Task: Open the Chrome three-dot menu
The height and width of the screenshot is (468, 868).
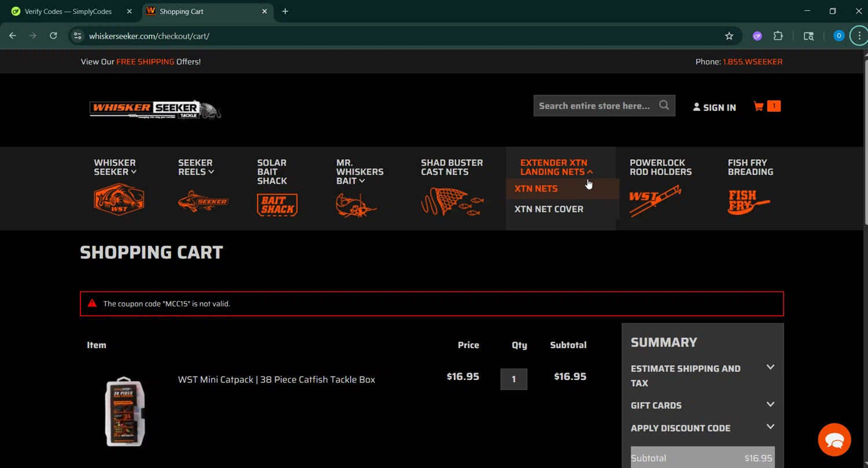Action: click(x=859, y=36)
